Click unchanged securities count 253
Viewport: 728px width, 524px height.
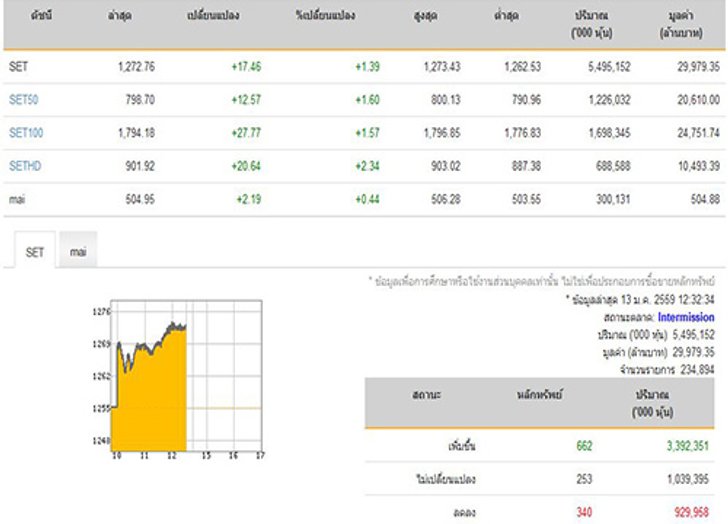[584, 479]
